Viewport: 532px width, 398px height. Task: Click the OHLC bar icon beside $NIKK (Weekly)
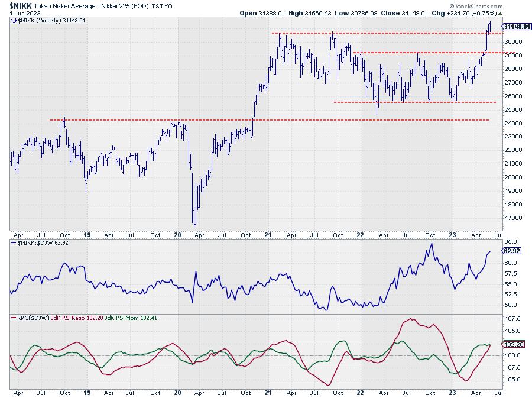(x=13, y=20)
